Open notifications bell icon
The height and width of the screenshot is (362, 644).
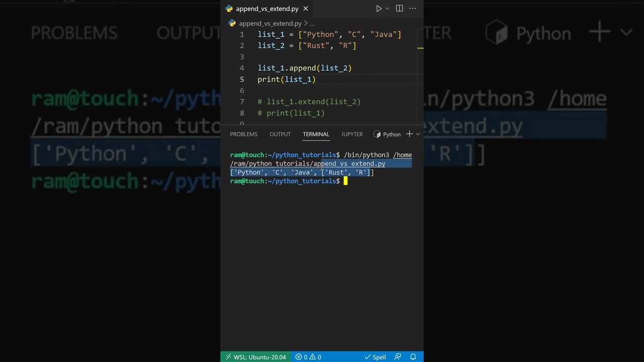coord(413,357)
